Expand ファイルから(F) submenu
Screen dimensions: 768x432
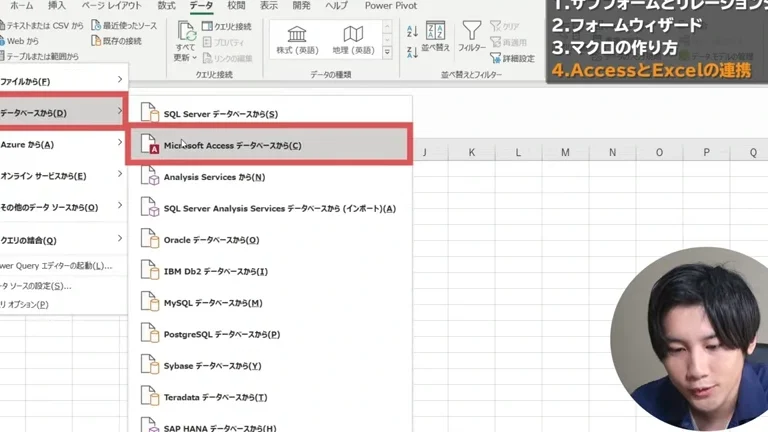coord(63,81)
